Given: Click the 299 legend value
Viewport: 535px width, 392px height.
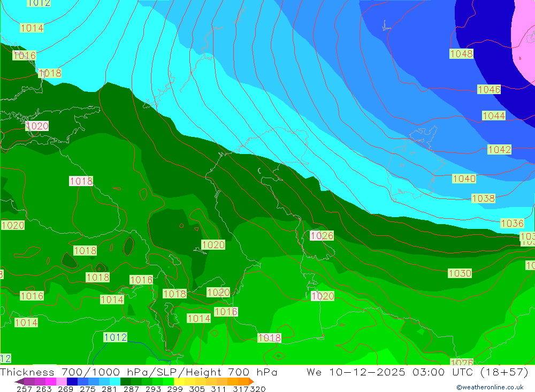Looking at the screenshot, I should tap(175, 389).
